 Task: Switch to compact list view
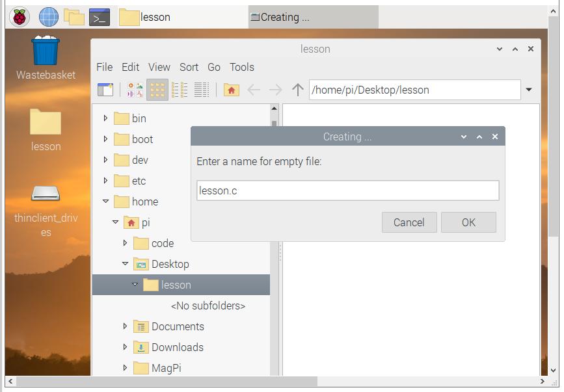pos(180,90)
